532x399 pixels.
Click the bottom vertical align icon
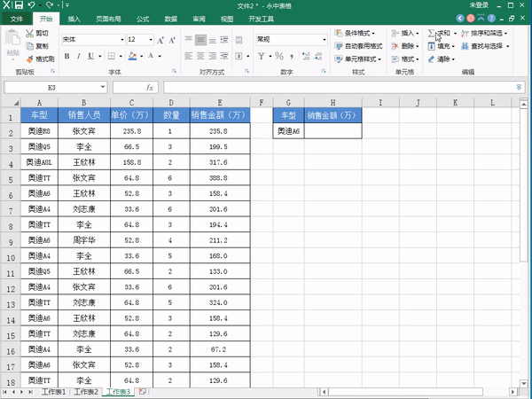pyautogui.click(x=213, y=40)
